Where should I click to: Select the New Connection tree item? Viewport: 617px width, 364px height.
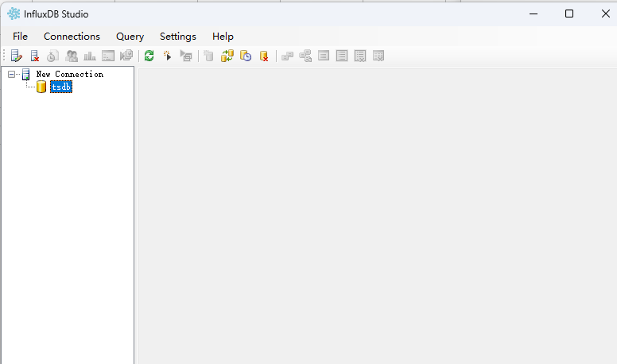click(70, 75)
